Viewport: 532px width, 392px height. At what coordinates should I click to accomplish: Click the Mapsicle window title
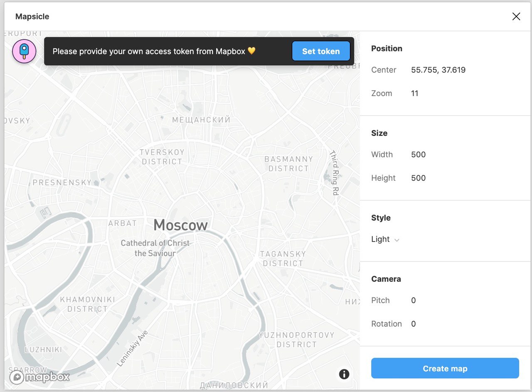coord(32,17)
